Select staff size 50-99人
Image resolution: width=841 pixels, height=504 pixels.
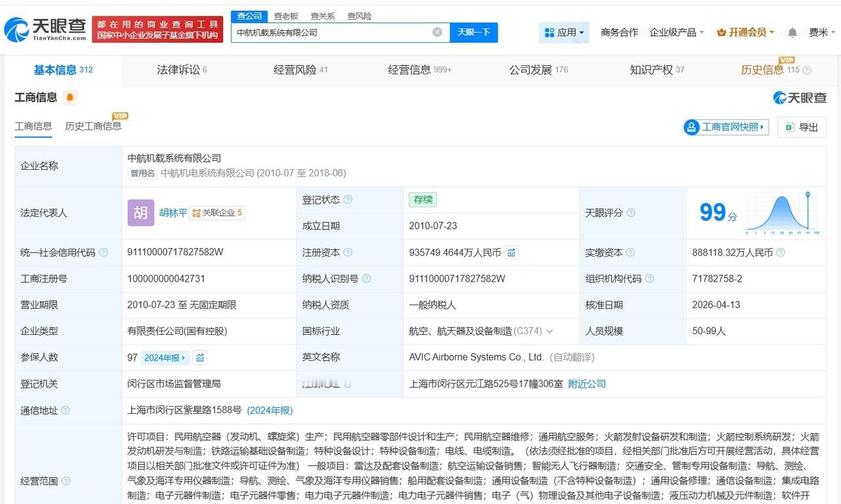[709, 332]
